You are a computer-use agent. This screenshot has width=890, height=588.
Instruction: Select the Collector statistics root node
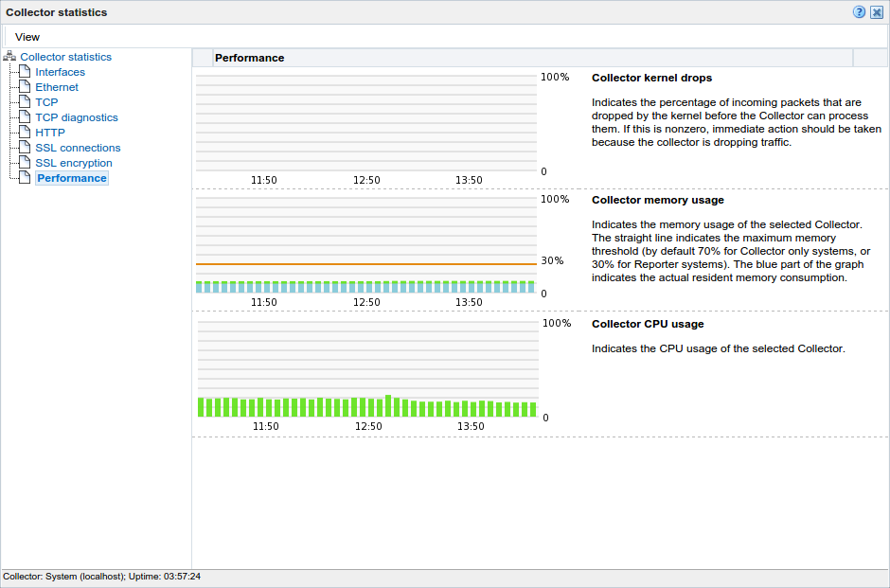(66, 57)
